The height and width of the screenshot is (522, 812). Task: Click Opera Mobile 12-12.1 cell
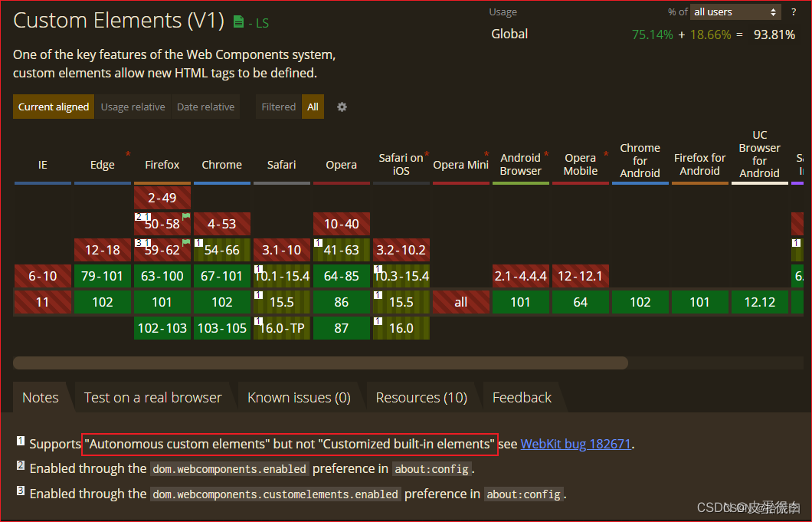pos(581,276)
